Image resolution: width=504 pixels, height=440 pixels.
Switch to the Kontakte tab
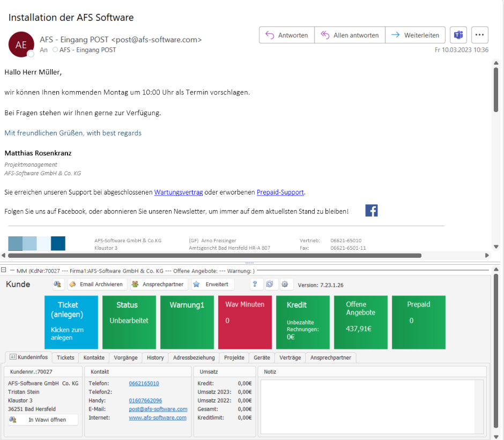point(94,357)
